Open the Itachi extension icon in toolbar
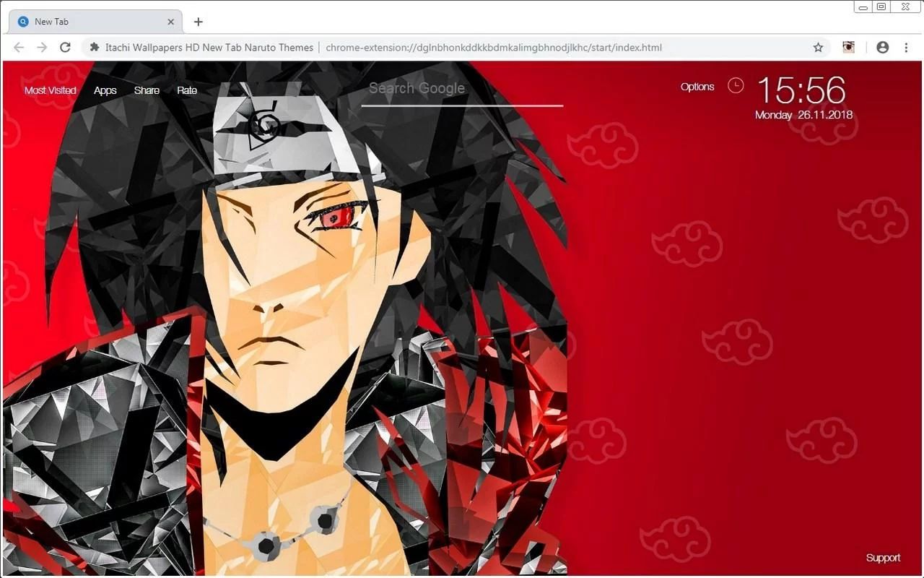 pyautogui.click(x=849, y=47)
